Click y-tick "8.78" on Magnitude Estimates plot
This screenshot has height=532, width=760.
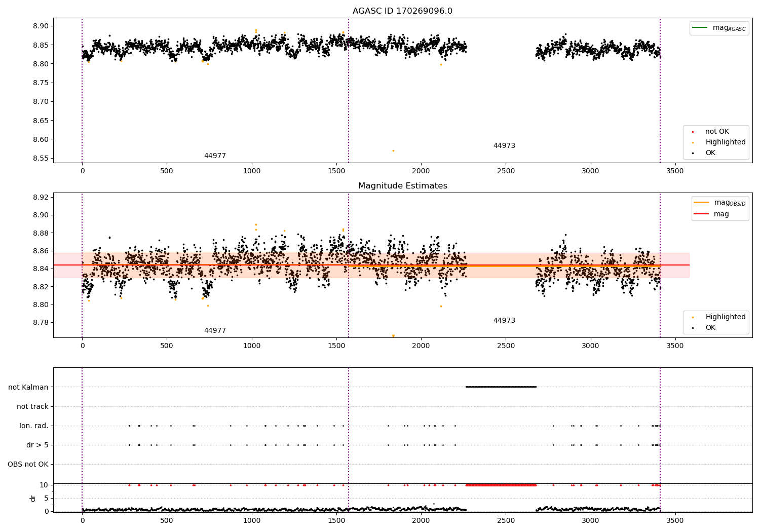click(41, 323)
